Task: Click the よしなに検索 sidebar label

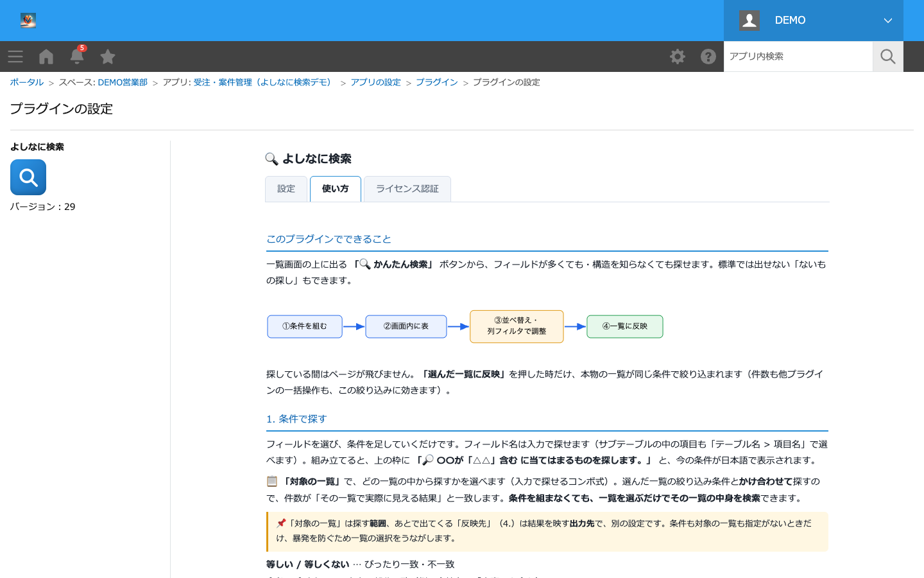Action: 37,147
